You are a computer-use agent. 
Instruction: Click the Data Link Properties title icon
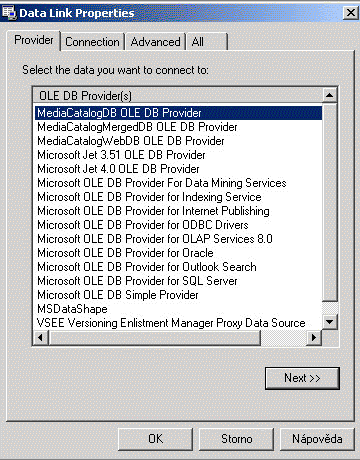pos(9,13)
